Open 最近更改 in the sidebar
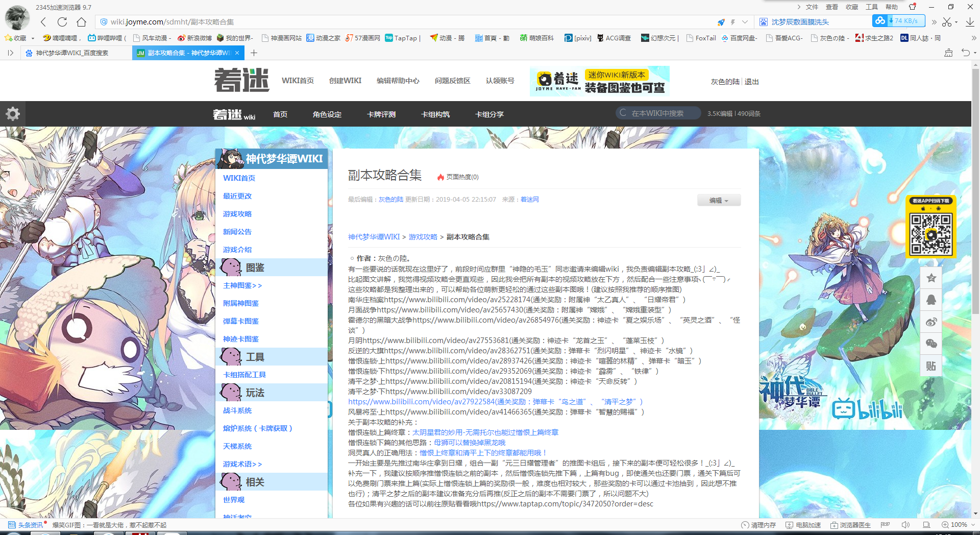Viewport: 980px width, 535px height. (237, 196)
